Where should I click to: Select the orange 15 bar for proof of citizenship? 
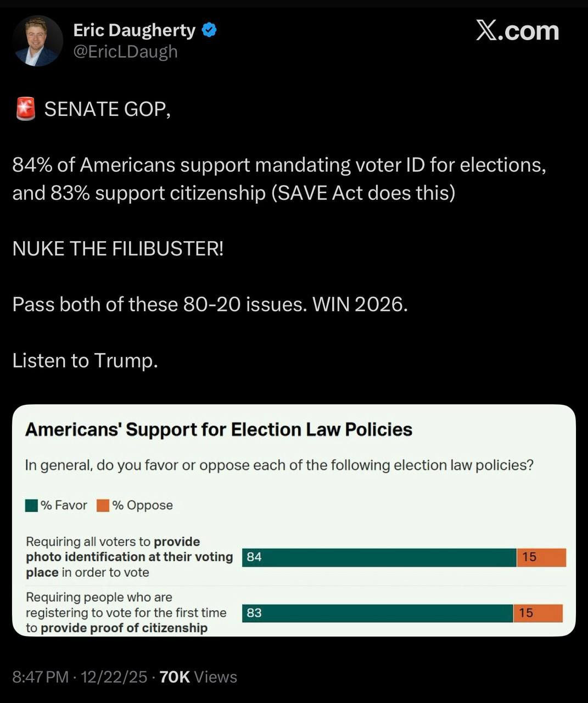coord(538,613)
